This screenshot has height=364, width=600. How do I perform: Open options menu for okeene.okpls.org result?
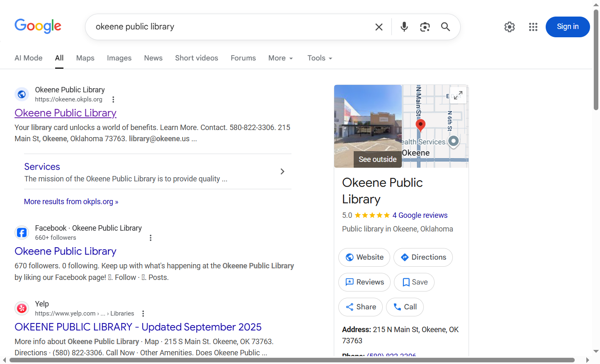tap(113, 99)
